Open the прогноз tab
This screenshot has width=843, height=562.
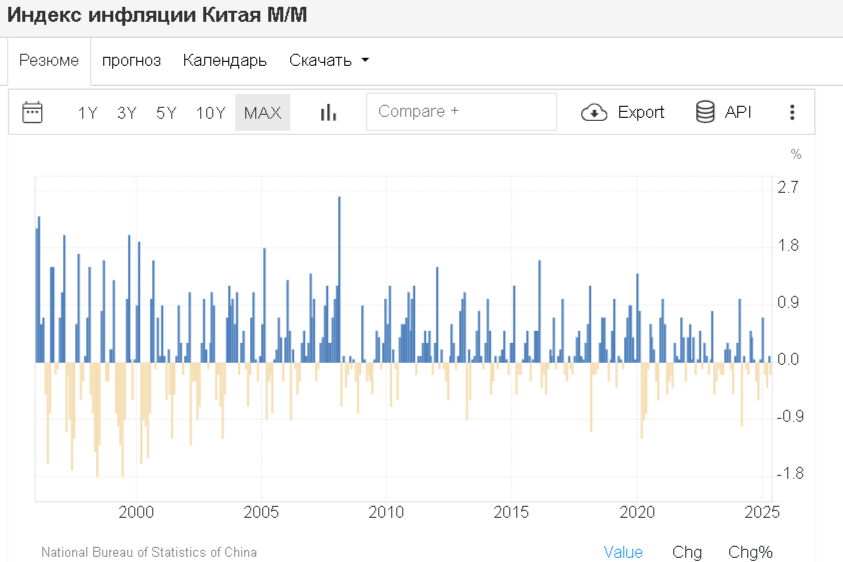(131, 60)
